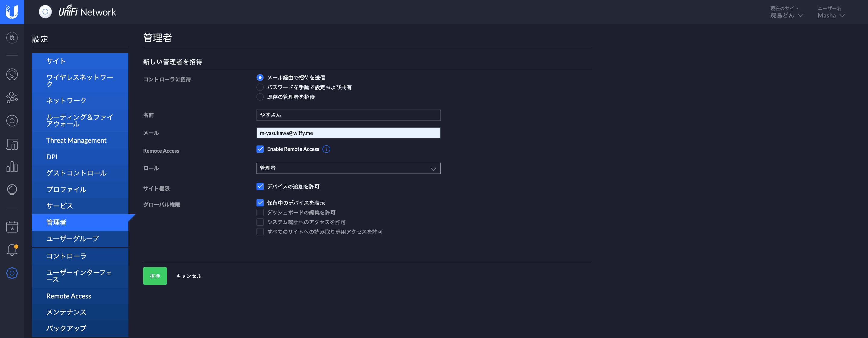Click the UniFi Network round device icon
The width and height of the screenshot is (868, 338).
coord(45,12)
